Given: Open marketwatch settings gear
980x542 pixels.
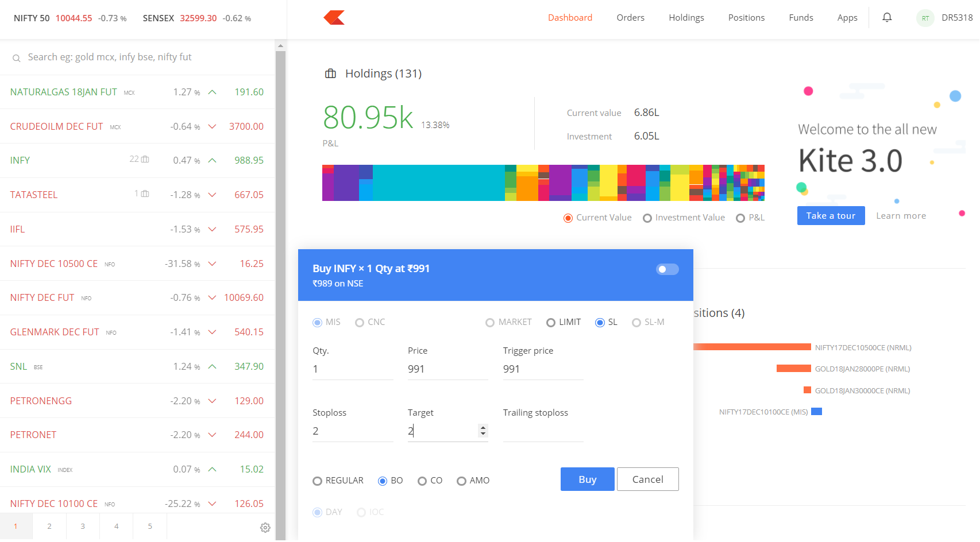Looking at the screenshot, I should (x=265, y=527).
